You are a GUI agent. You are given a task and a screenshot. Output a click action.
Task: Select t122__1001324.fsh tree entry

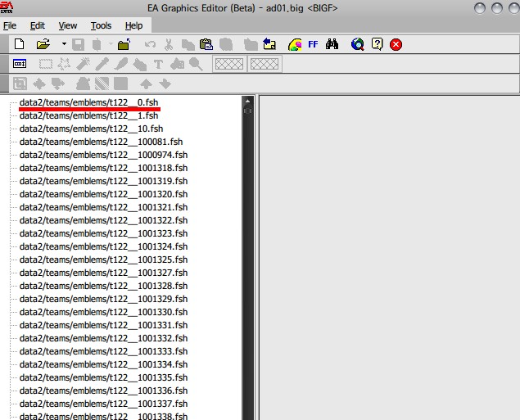pyautogui.click(x=103, y=246)
